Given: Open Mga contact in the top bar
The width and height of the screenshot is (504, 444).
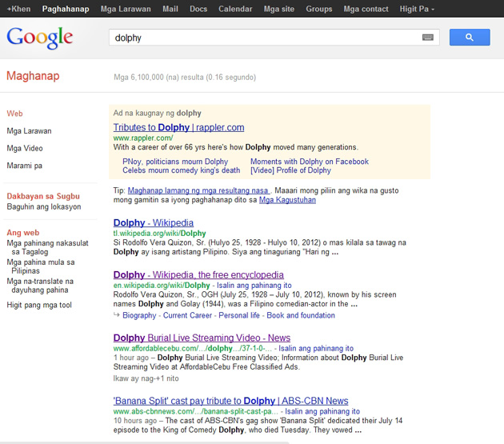Looking at the screenshot, I should click(366, 9).
